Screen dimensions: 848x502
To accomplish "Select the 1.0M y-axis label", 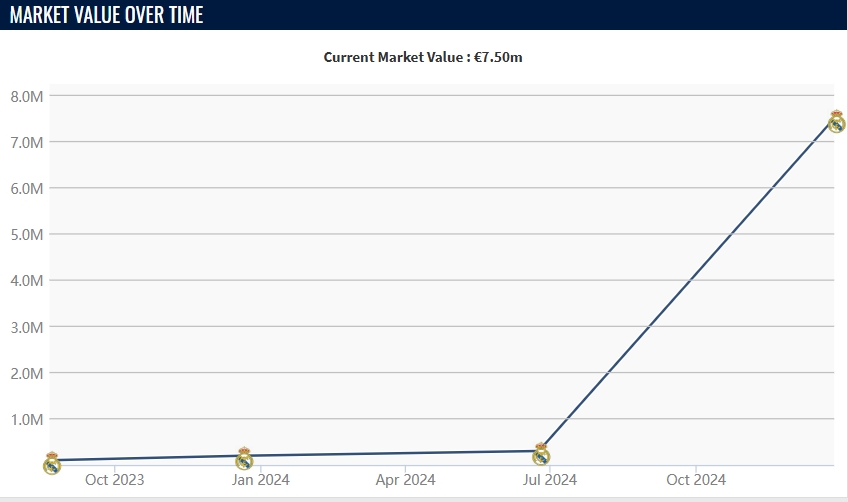I will tap(26, 419).
